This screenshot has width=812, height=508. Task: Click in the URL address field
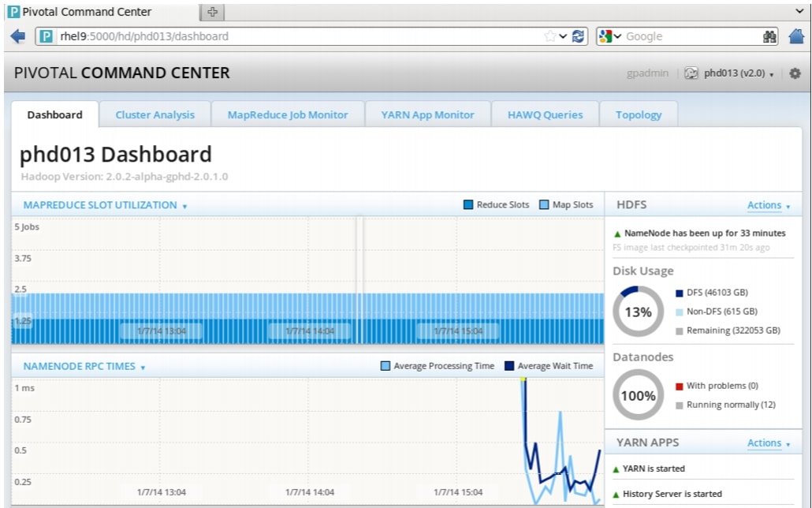(x=300, y=36)
